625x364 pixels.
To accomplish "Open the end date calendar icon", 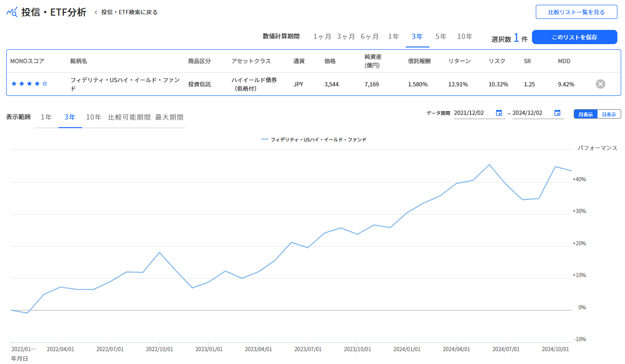I will click(558, 113).
